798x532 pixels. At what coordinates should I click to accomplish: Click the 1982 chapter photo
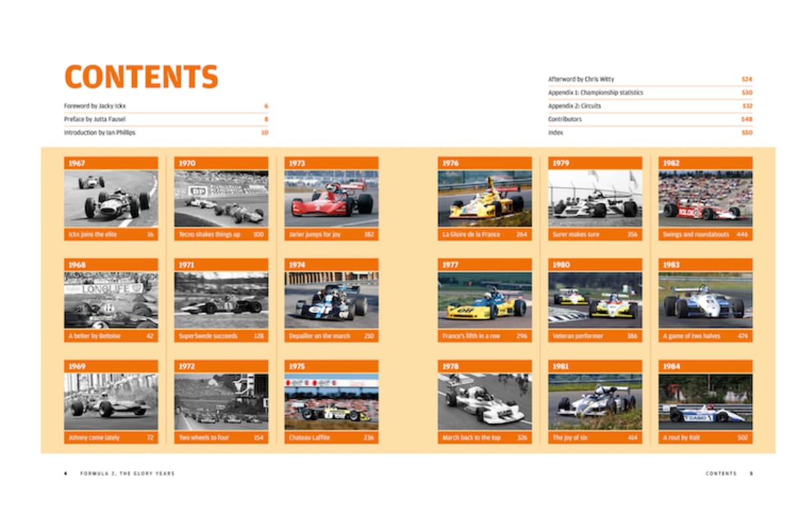point(705,199)
